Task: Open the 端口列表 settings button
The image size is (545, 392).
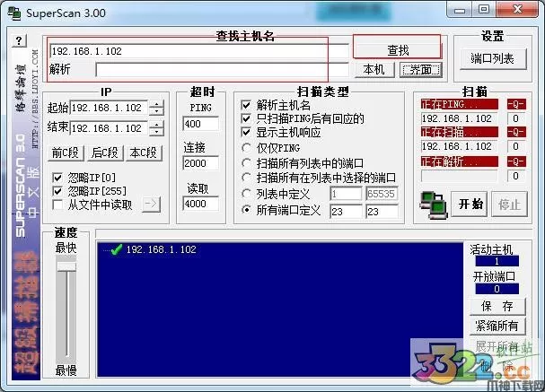Action: [x=493, y=58]
